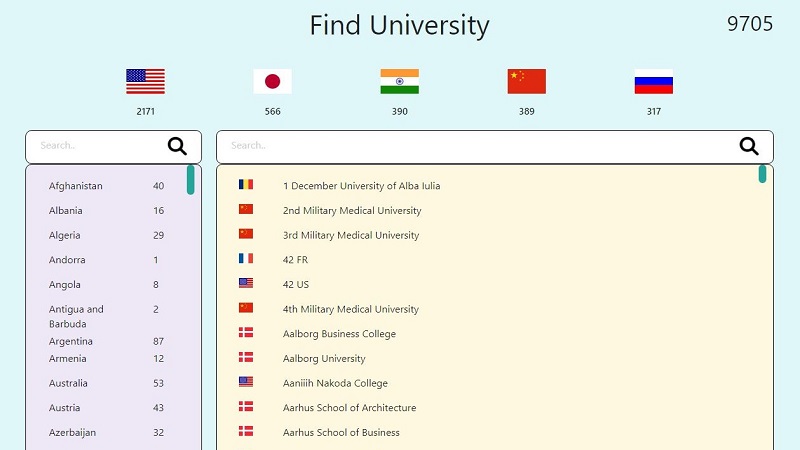Viewport: 800px width, 450px height.
Task: Click the US flag beside 42 US
Action: click(246, 283)
